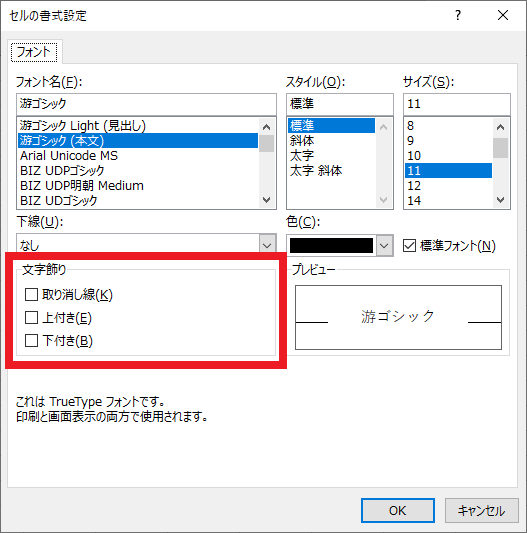Click font list scroll down arrow

[267, 200]
